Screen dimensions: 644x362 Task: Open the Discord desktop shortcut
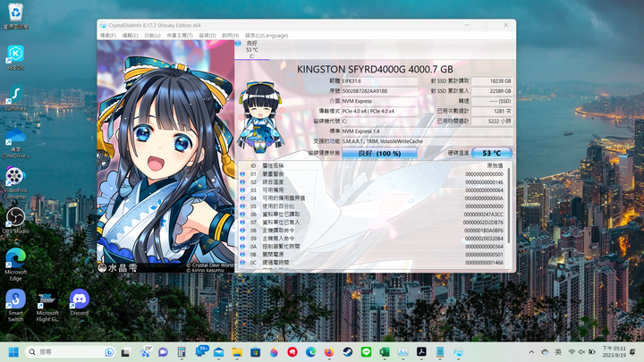coord(80,302)
